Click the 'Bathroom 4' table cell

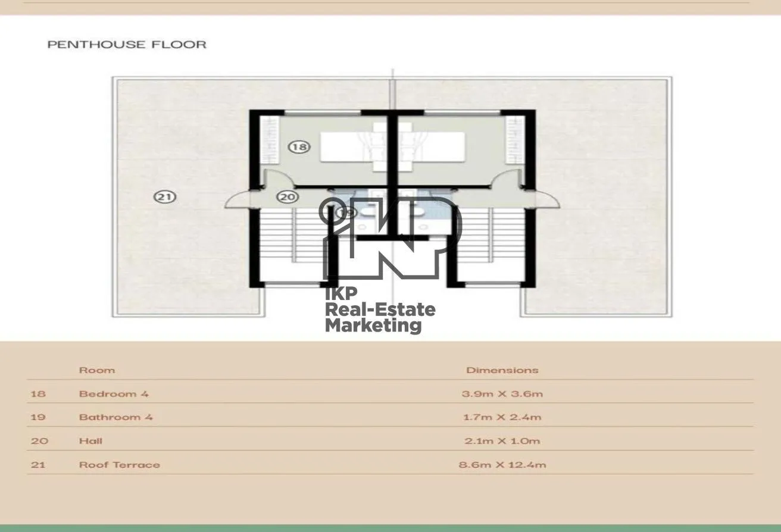(x=116, y=417)
